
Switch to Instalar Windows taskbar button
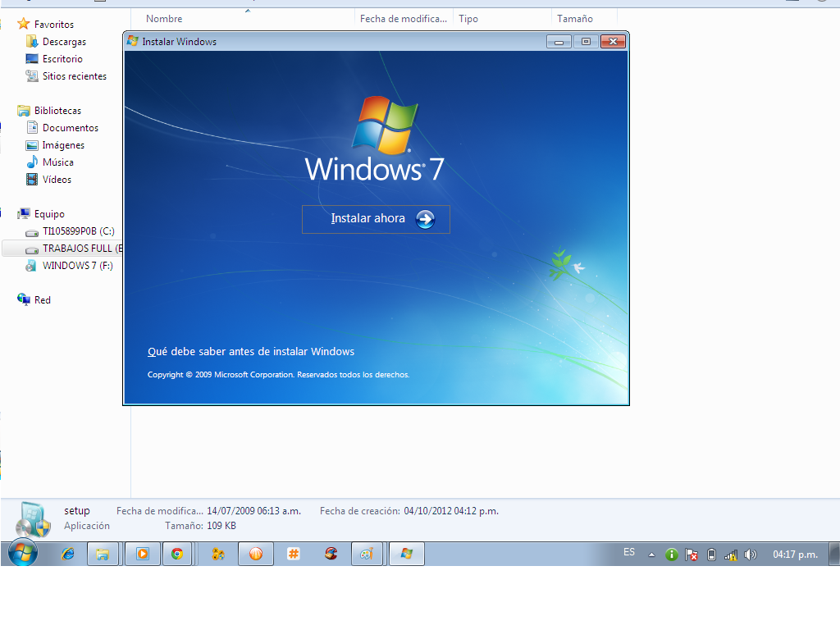[407, 554]
